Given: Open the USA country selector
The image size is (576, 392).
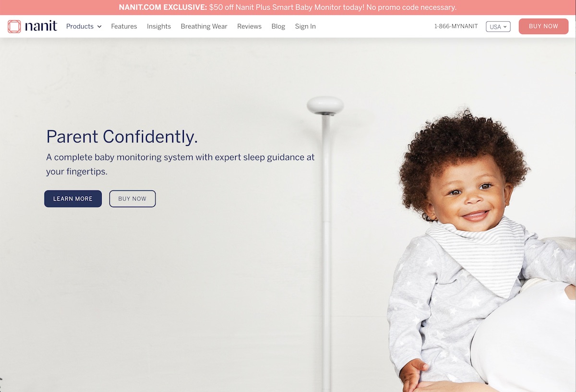Looking at the screenshot, I should tap(498, 27).
